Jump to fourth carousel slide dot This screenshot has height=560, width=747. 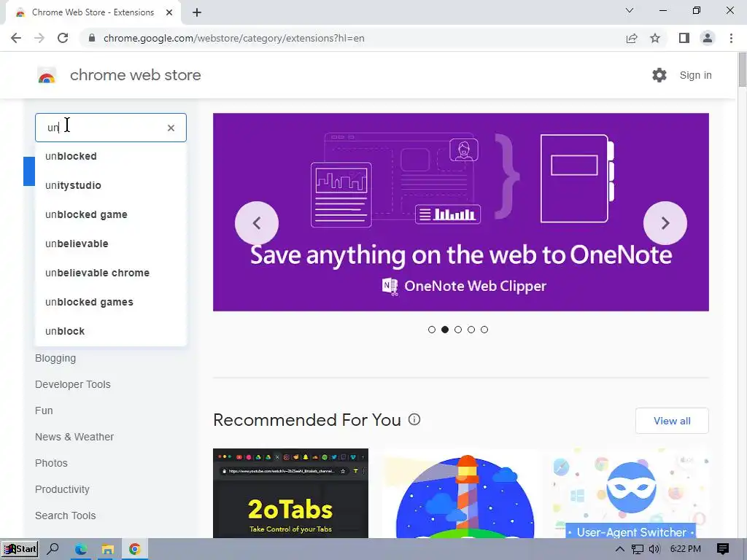pyautogui.click(x=471, y=330)
